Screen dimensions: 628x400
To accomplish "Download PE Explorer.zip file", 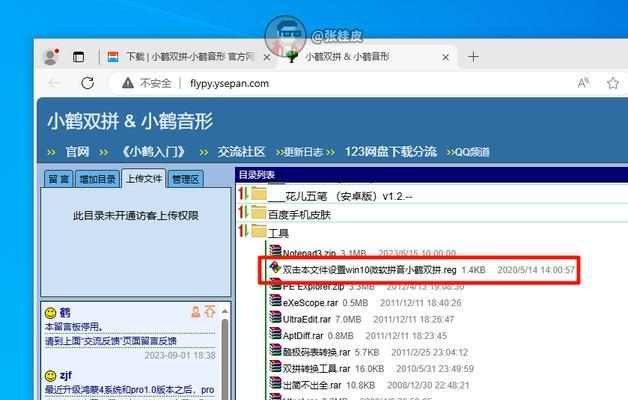I will point(313,287).
